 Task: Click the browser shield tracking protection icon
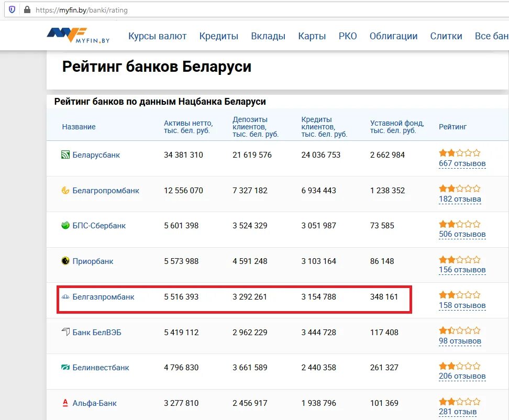[x=12, y=10]
